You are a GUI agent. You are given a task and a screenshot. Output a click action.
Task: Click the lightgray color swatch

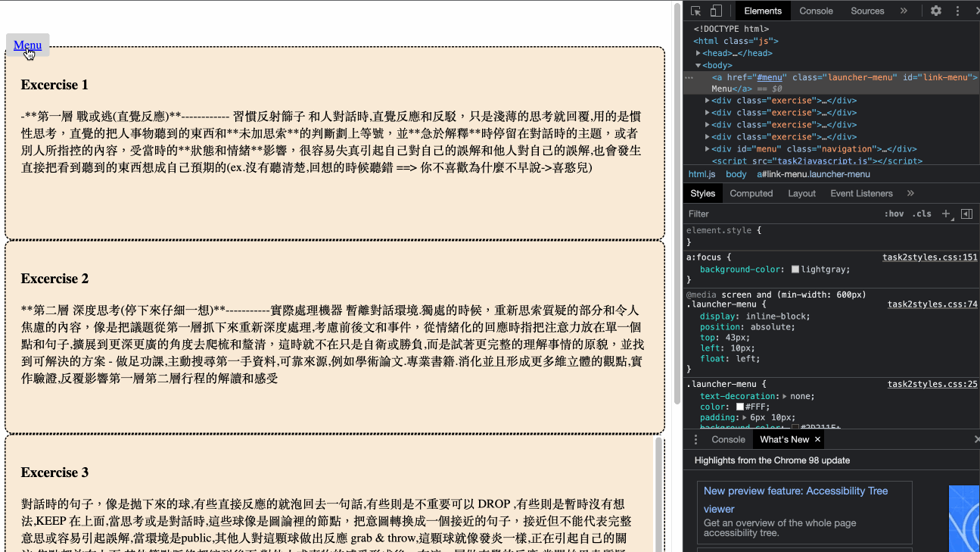coord(795,270)
